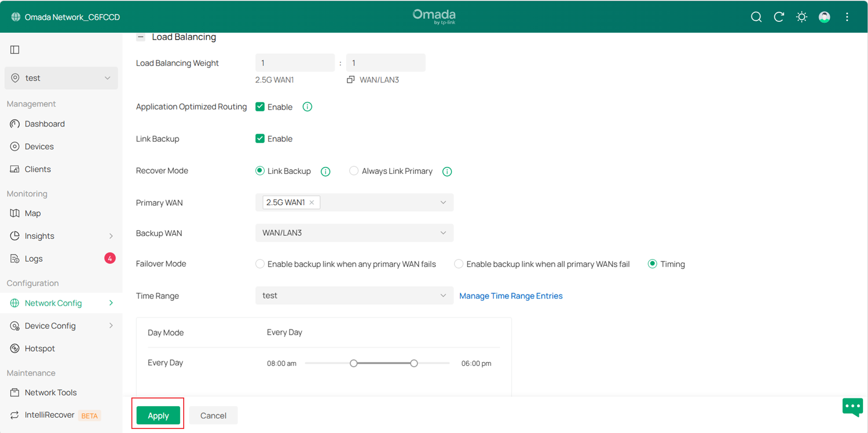
Task: Click the refresh icon in the top bar
Action: point(779,17)
